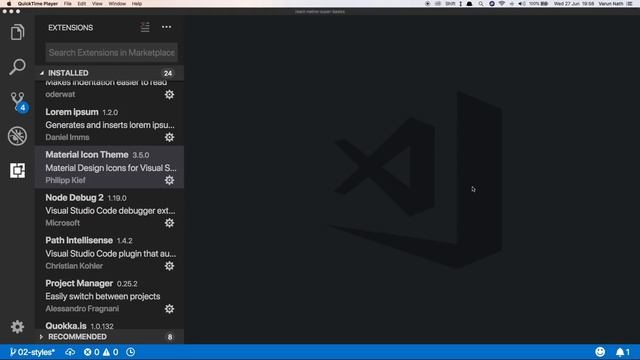Expand the RECOMMENDED extensions section
Image resolution: width=640 pixels, height=360 pixels.
(109, 337)
